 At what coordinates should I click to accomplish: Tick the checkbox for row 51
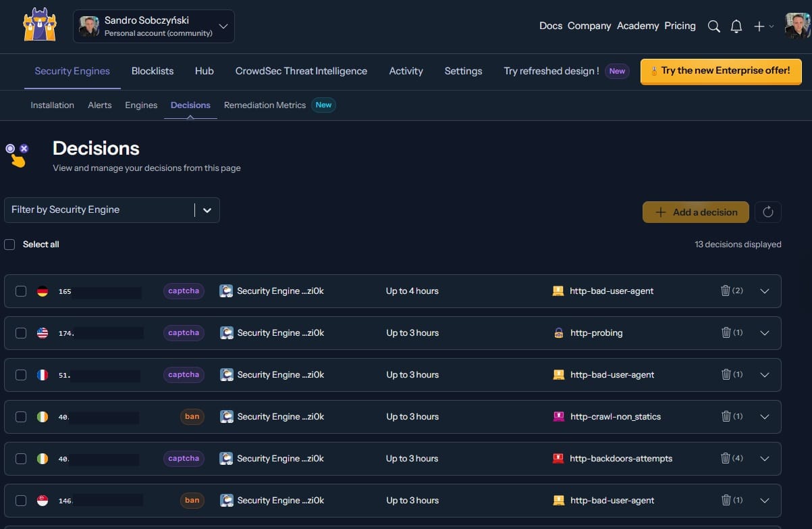point(21,375)
